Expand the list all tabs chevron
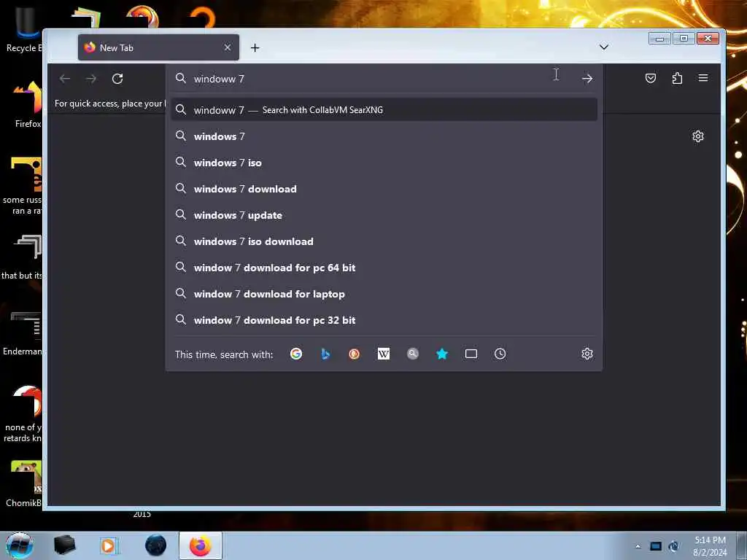Viewport: 747px width, 560px height. 603,47
